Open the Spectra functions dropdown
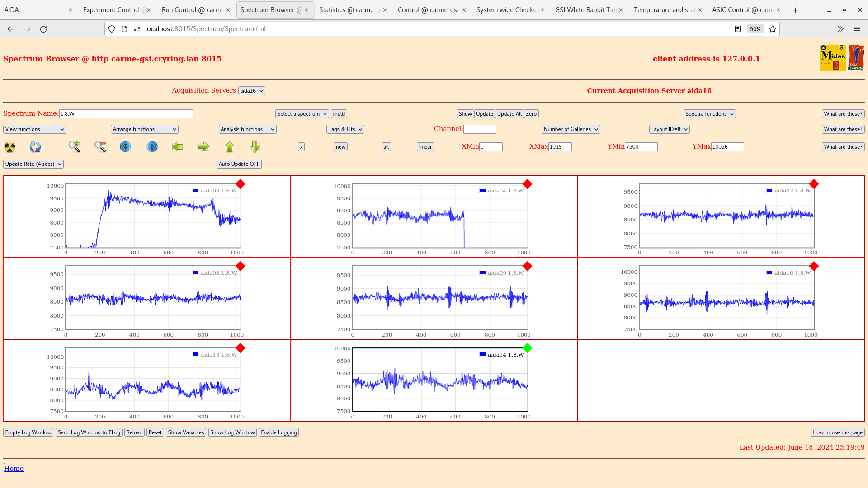This screenshot has height=488, width=868. click(709, 114)
